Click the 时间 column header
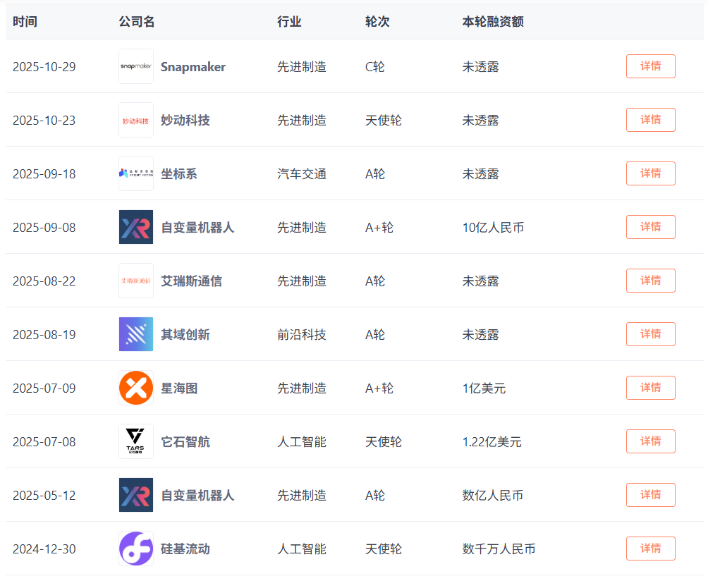This screenshot has width=708, height=588. pyautogui.click(x=25, y=22)
